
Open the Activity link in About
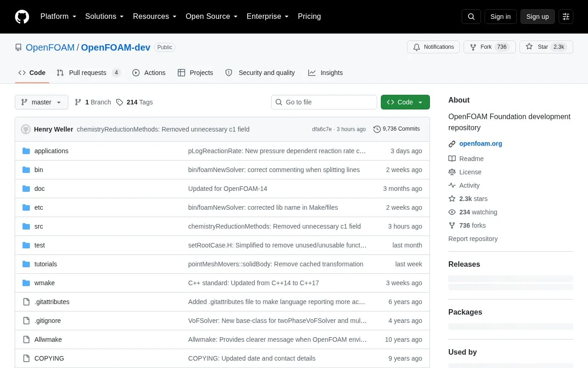click(x=464, y=185)
